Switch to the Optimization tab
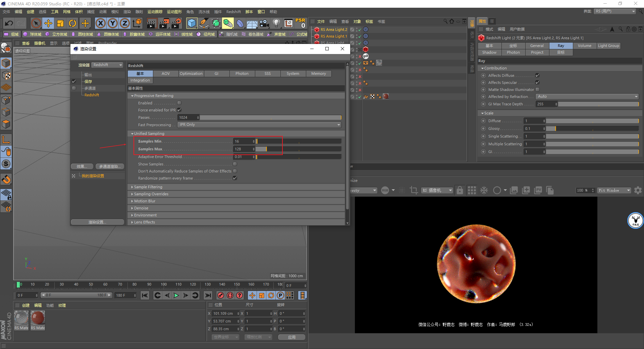644x349 pixels. (x=191, y=73)
